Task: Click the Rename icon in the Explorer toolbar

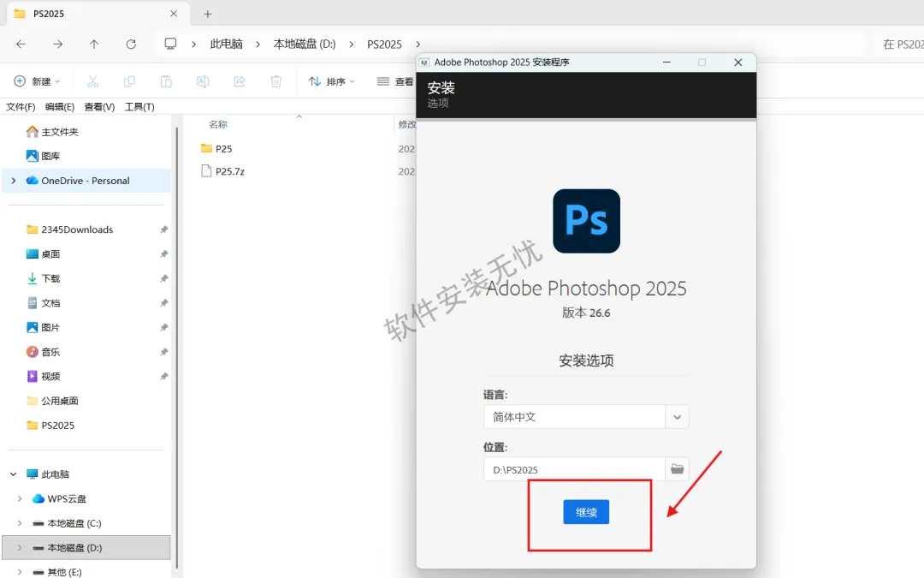Action: (203, 81)
